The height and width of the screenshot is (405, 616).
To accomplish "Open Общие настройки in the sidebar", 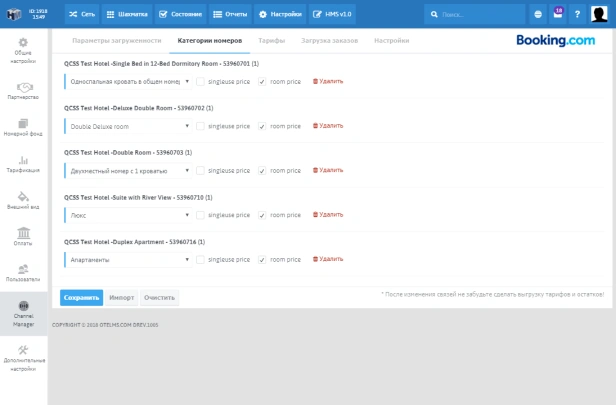I will coord(23,48).
